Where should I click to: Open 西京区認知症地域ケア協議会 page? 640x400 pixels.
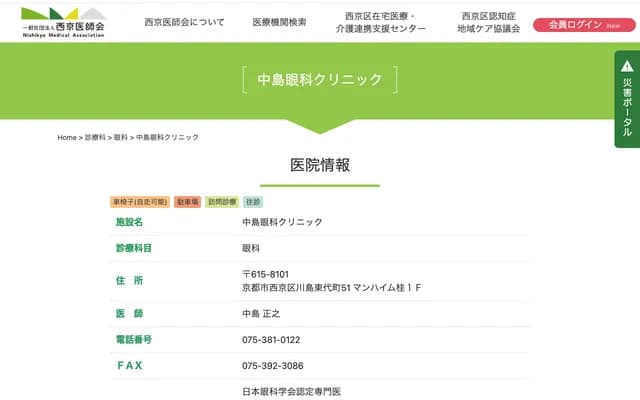click(x=488, y=23)
